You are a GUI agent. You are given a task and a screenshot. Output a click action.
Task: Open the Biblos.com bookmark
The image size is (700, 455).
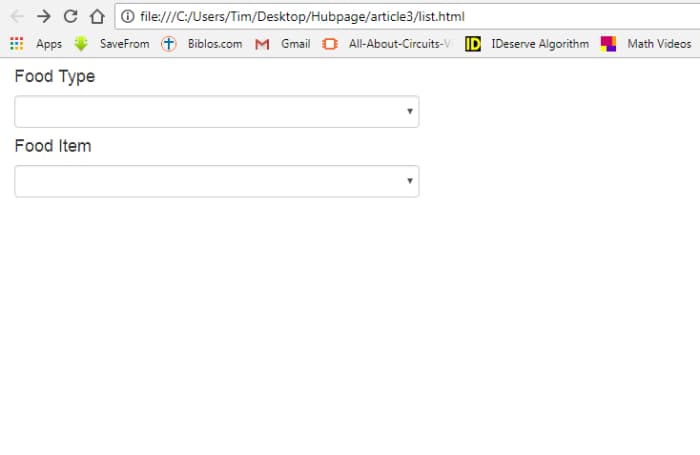tap(202, 44)
